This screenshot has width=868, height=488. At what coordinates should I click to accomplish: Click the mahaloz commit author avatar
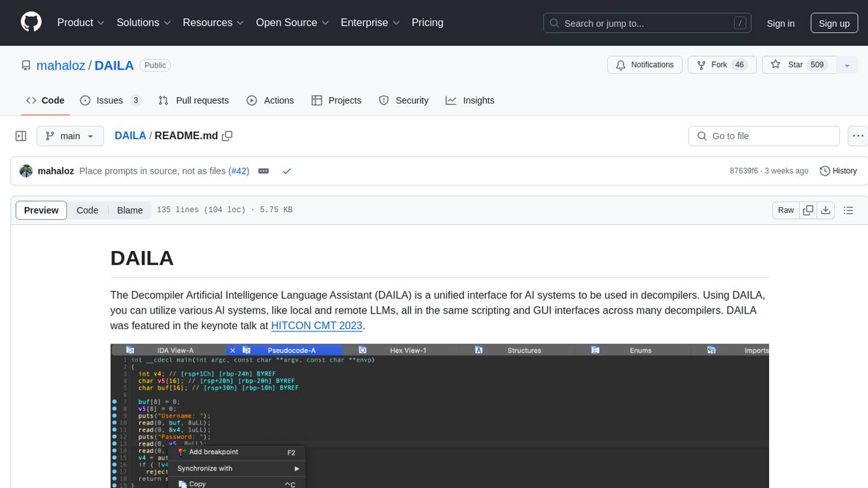click(x=26, y=171)
